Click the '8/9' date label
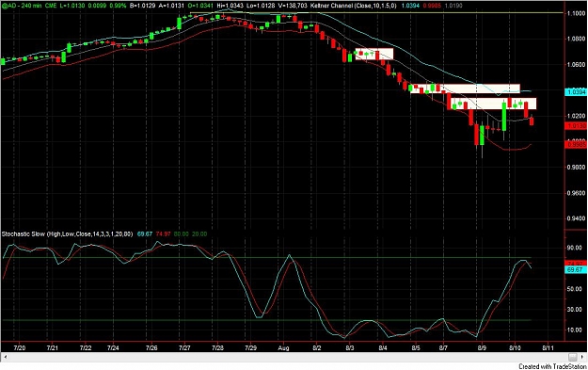This screenshot has height=370, width=588. 482,347
